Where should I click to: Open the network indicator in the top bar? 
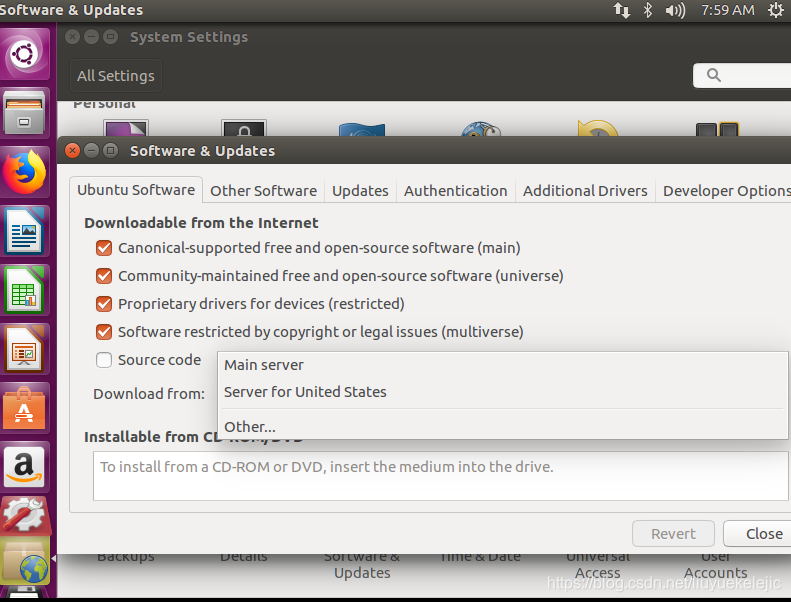click(x=622, y=10)
